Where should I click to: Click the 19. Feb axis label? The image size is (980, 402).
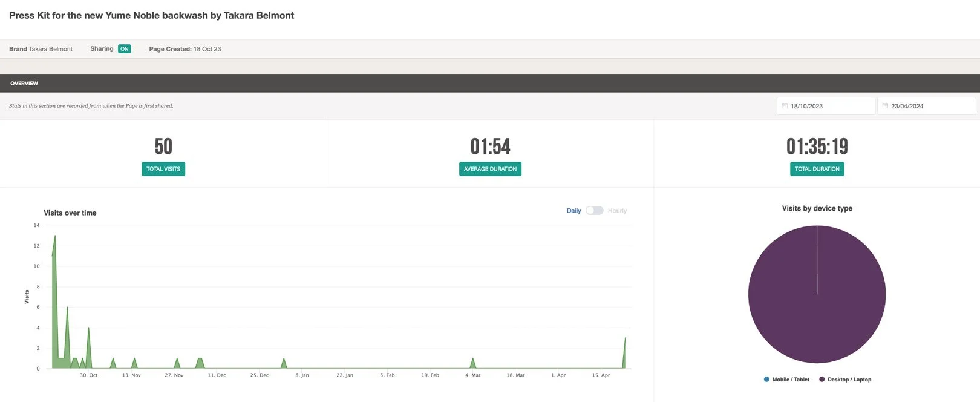coord(430,375)
